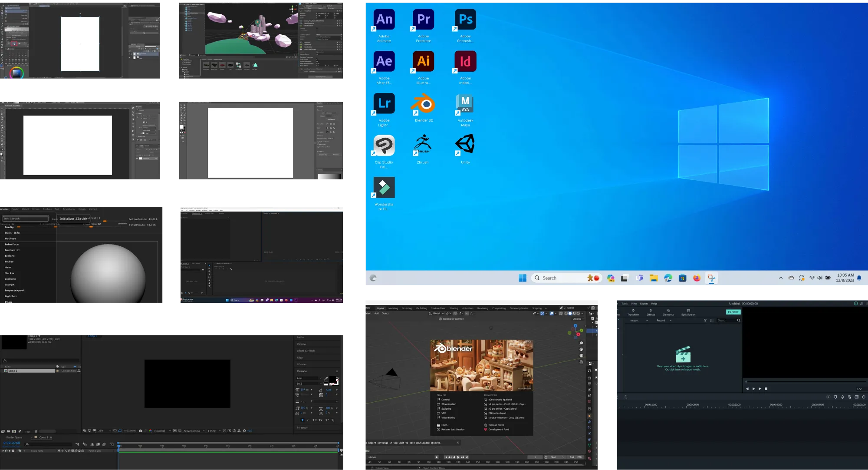Switch to Blender's Sculpting workspace tab
The height and width of the screenshot is (470, 868).
coord(407,308)
